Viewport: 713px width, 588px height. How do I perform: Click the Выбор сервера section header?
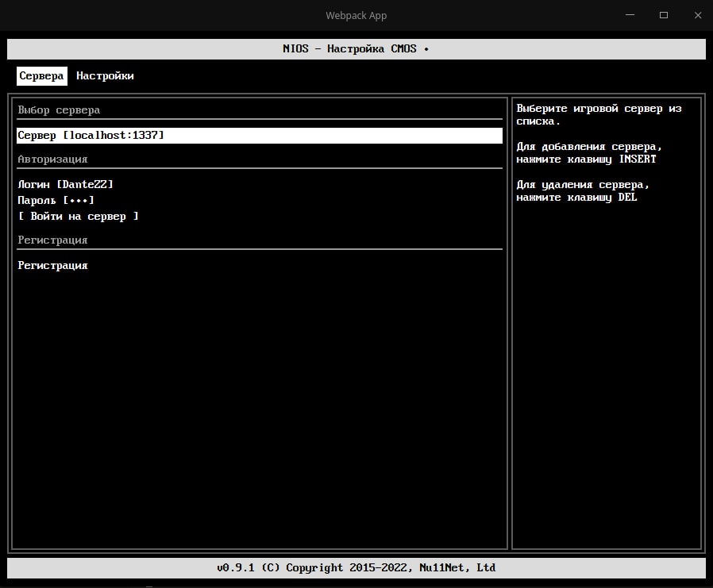[59, 110]
